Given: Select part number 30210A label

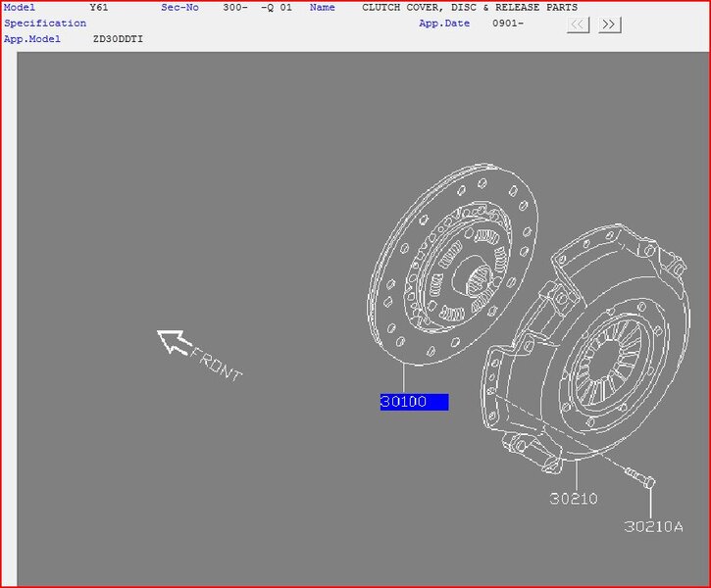Looking at the screenshot, I should [x=653, y=526].
